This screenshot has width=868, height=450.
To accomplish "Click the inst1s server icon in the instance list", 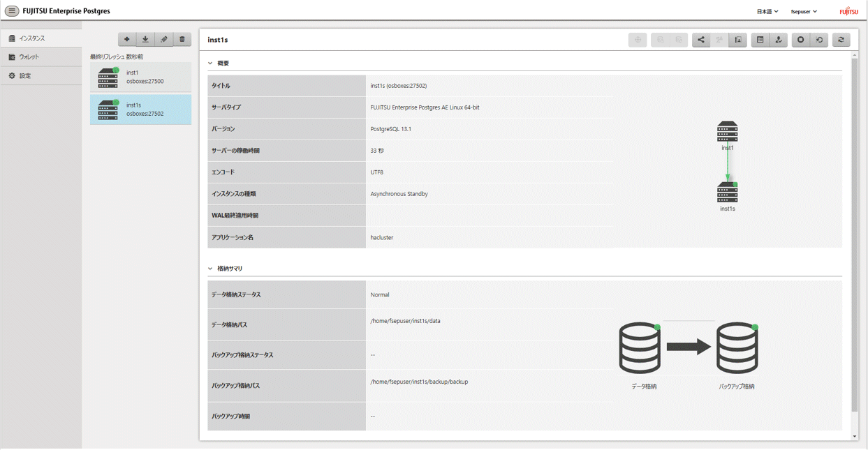I will [x=108, y=110].
